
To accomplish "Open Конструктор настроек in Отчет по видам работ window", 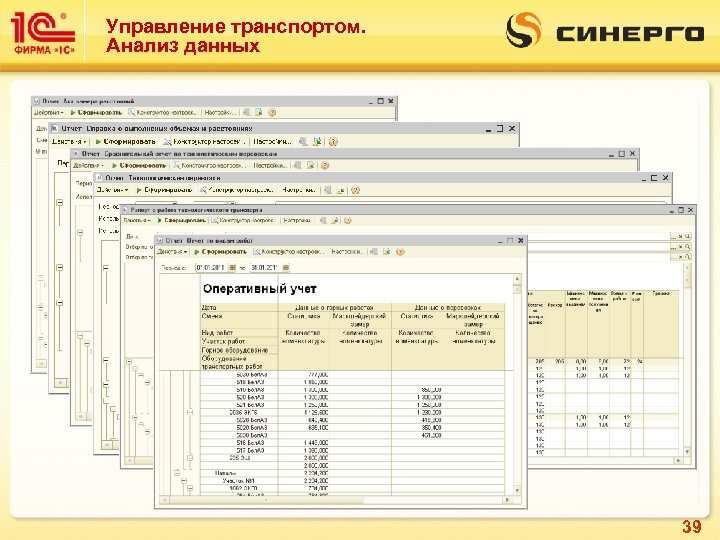I will coord(289,252).
